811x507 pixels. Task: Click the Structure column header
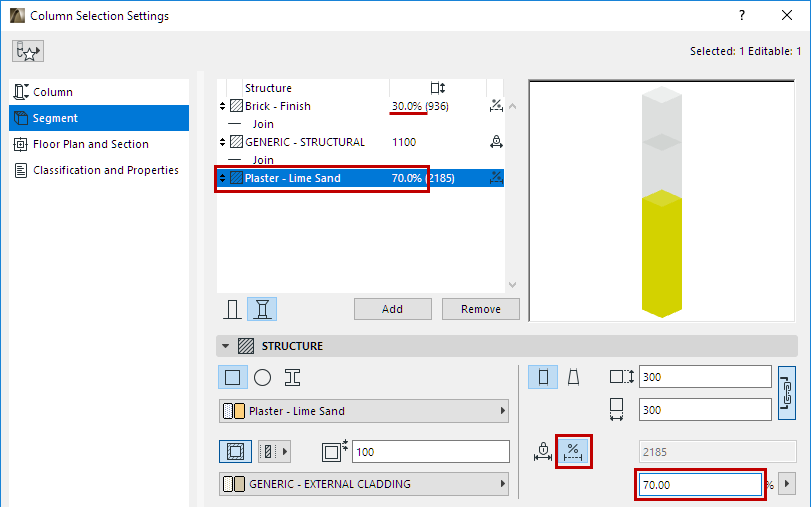[x=268, y=88]
